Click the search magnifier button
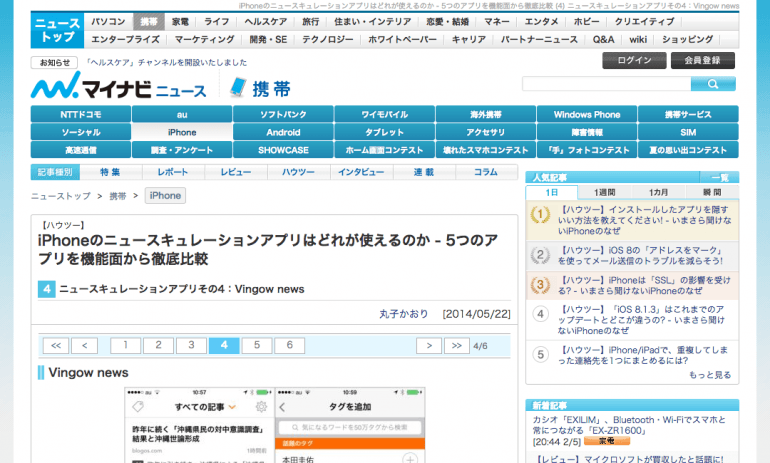Image resolution: width=770 pixels, height=463 pixels. click(713, 84)
